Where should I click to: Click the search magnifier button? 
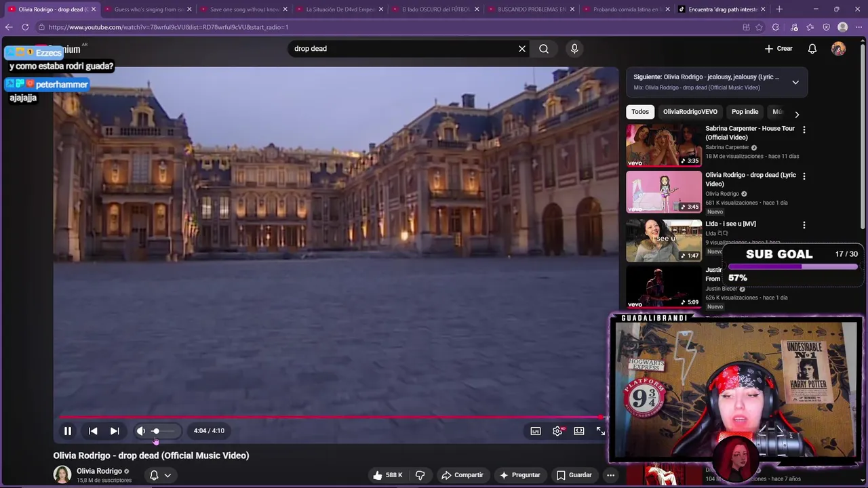[544, 49]
